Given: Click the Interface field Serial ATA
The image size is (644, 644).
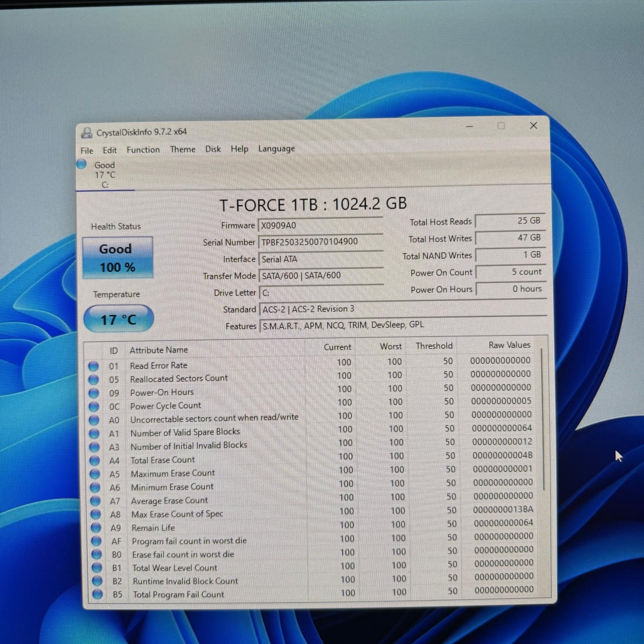Looking at the screenshot, I should (x=321, y=259).
